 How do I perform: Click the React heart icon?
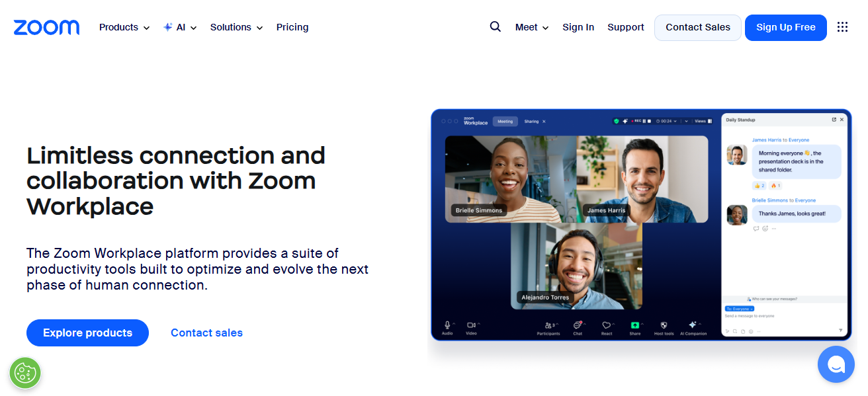tap(606, 325)
